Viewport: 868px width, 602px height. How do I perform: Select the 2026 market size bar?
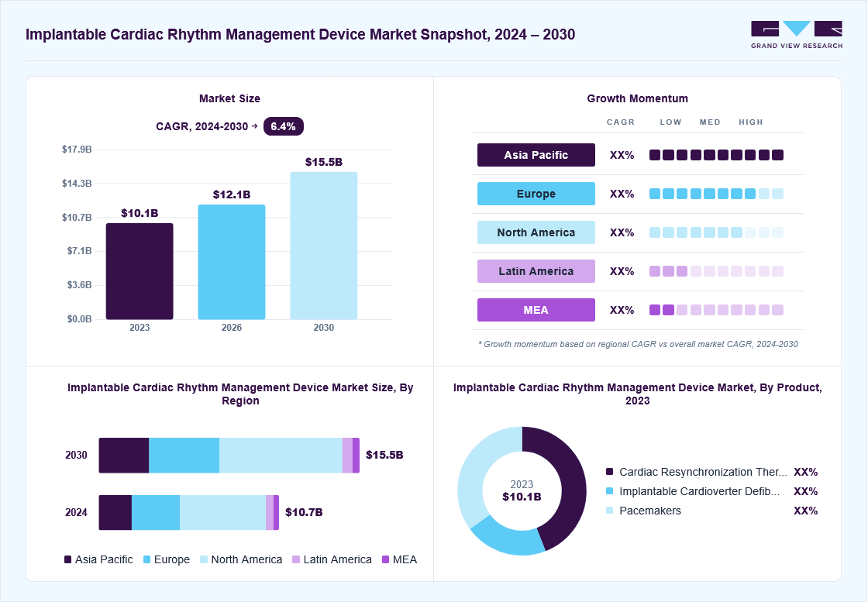point(232,262)
